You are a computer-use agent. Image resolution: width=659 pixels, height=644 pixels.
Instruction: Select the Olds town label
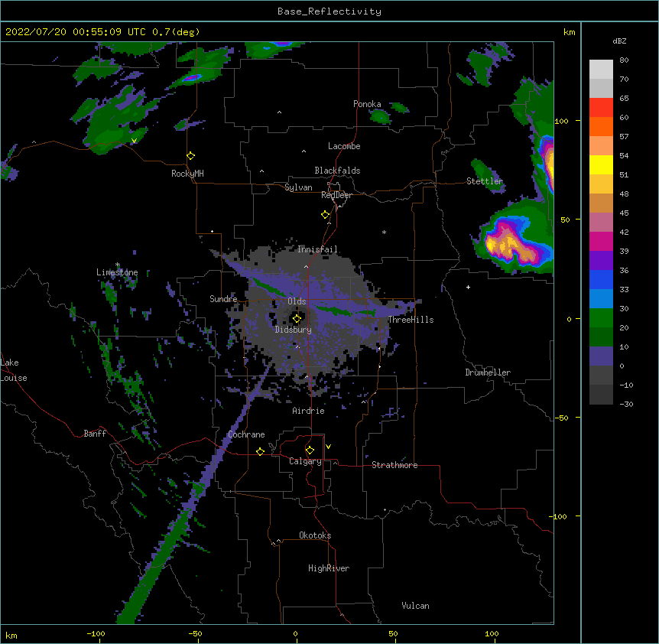point(297,301)
